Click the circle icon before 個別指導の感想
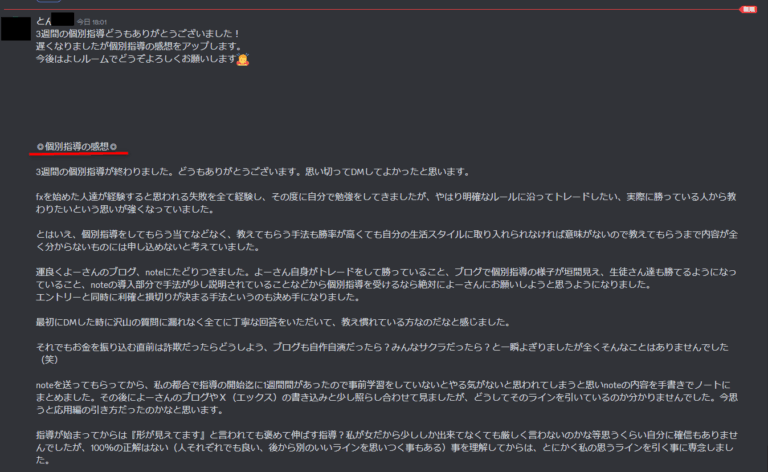Viewport: 768px width, 472px height. point(40,146)
